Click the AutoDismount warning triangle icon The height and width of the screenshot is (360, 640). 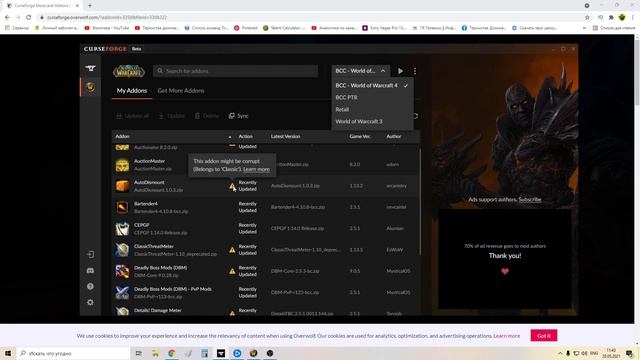[x=232, y=186]
